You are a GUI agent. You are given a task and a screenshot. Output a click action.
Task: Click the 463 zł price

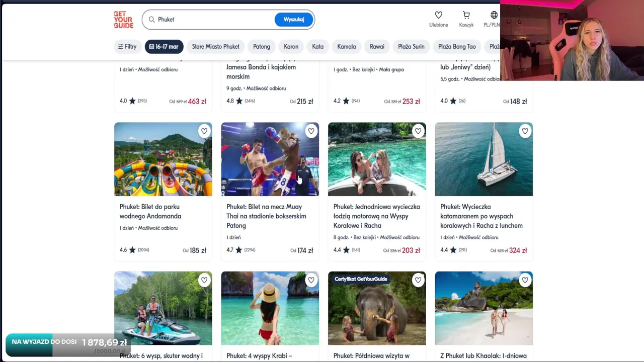197,102
